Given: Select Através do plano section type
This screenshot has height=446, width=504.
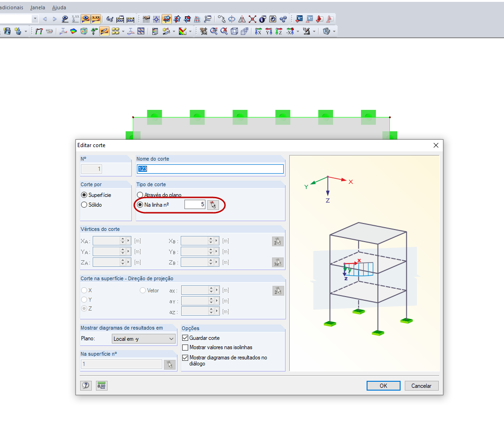Looking at the screenshot, I should [x=140, y=195].
